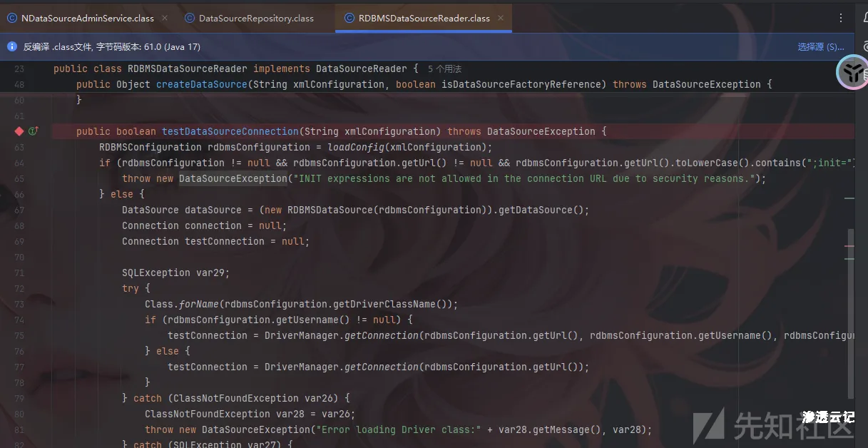Click DataSourceException highlighted in throw statement
This screenshot has width=868, height=448.
(233, 178)
